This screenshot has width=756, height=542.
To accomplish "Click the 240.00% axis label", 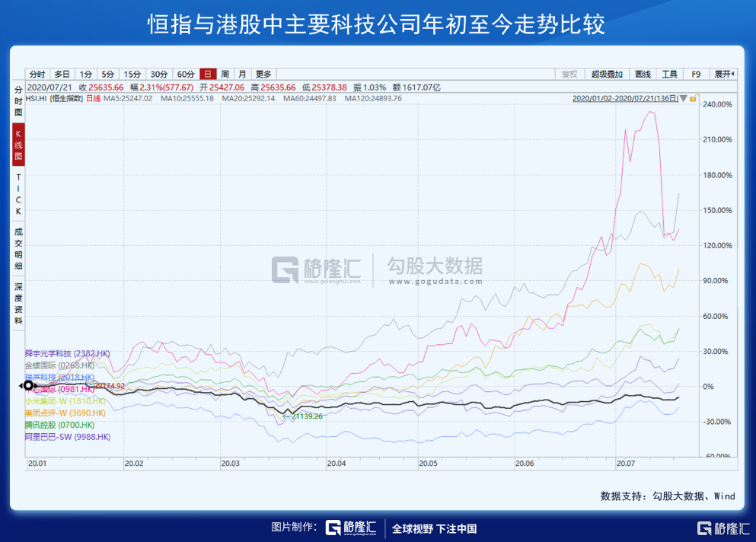I will tap(717, 104).
